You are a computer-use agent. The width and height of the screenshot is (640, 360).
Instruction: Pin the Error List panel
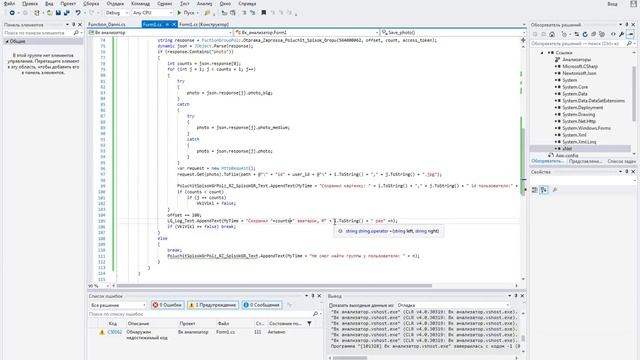click(x=313, y=296)
